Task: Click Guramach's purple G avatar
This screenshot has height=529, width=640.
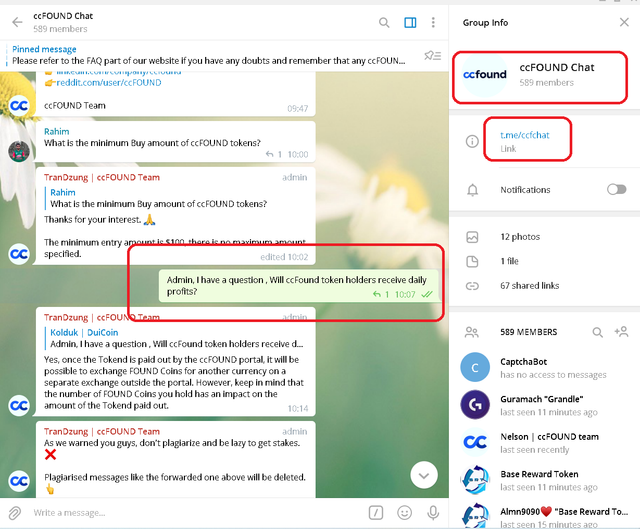Action: click(475, 405)
